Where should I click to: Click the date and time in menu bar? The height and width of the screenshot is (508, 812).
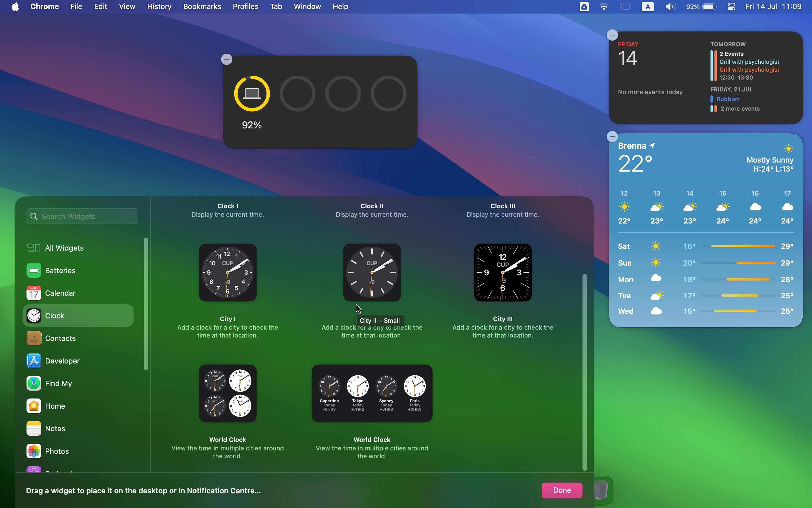click(773, 6)
